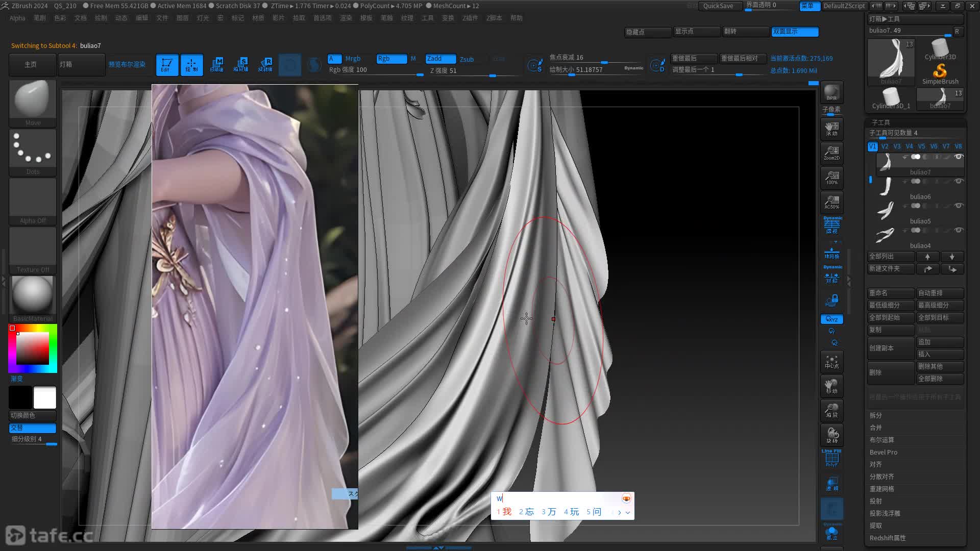980x551 pixels.
Task: Toggle the XYZ rotation mode button
Action: tap(831, 319)
